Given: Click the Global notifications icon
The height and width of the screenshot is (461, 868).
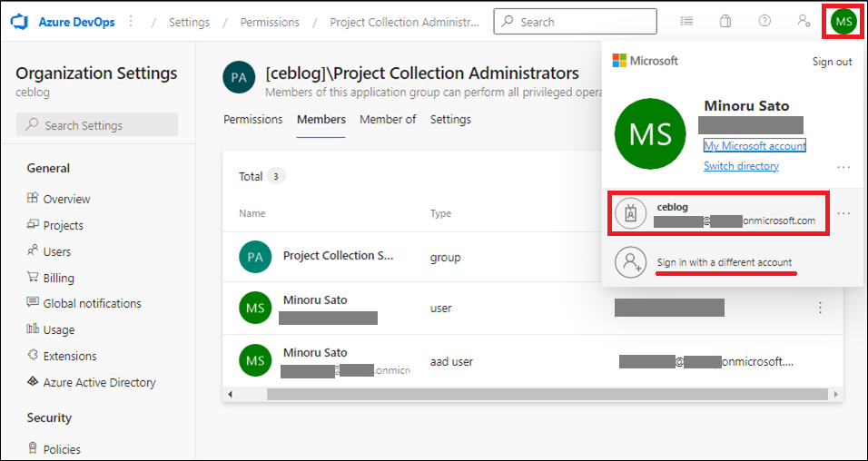Looking at the screenshot, I should [33, 303].
